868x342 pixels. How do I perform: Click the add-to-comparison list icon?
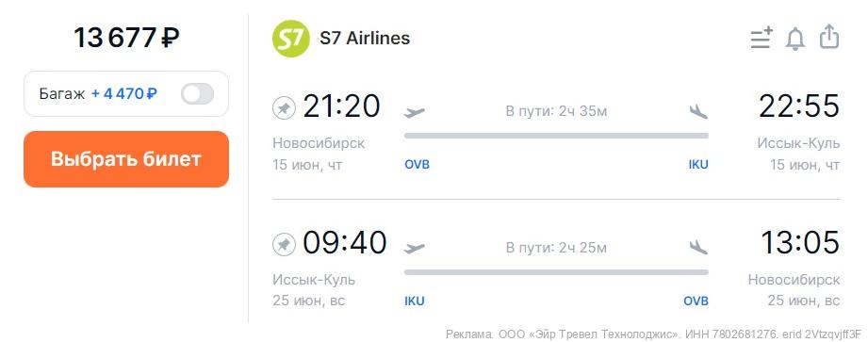(762, 39)
